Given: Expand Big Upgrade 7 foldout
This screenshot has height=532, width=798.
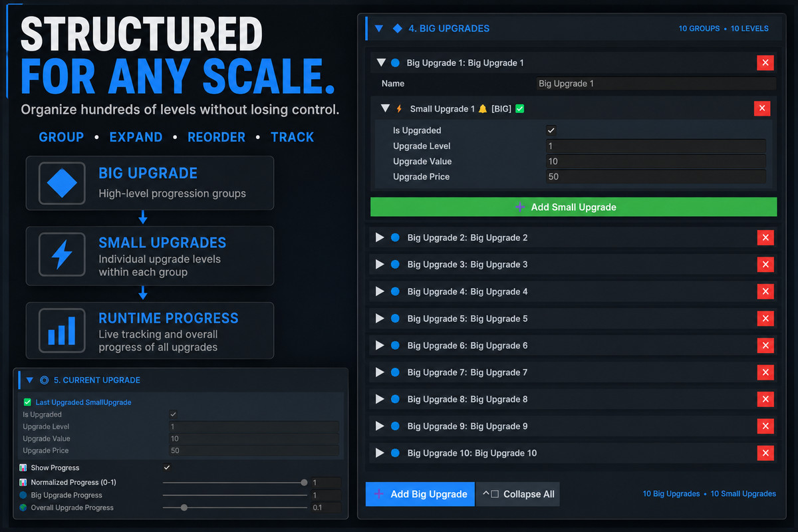Looking at the screenshot, I should click(x=380, y=372).
